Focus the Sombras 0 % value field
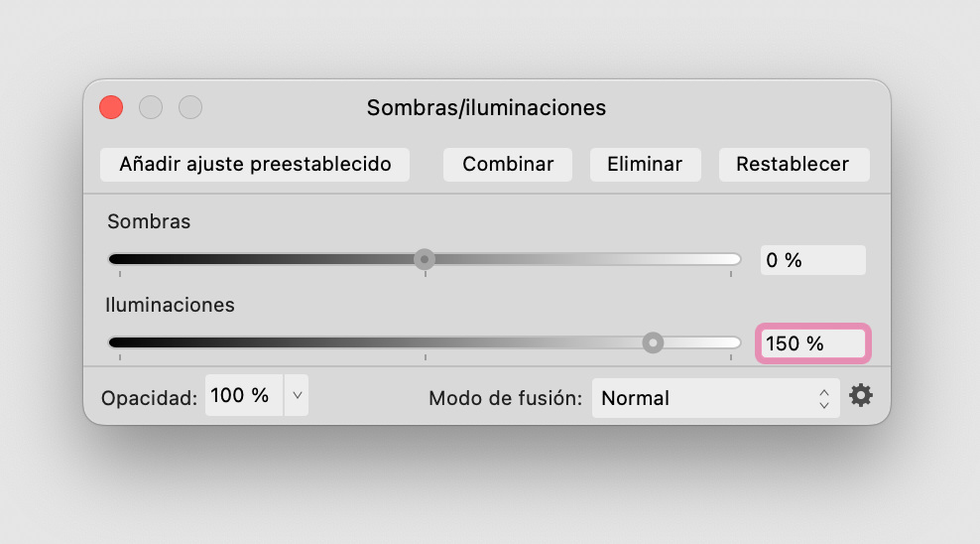The height and width of the screenshot is (544, 980). [x=813, y=260]
